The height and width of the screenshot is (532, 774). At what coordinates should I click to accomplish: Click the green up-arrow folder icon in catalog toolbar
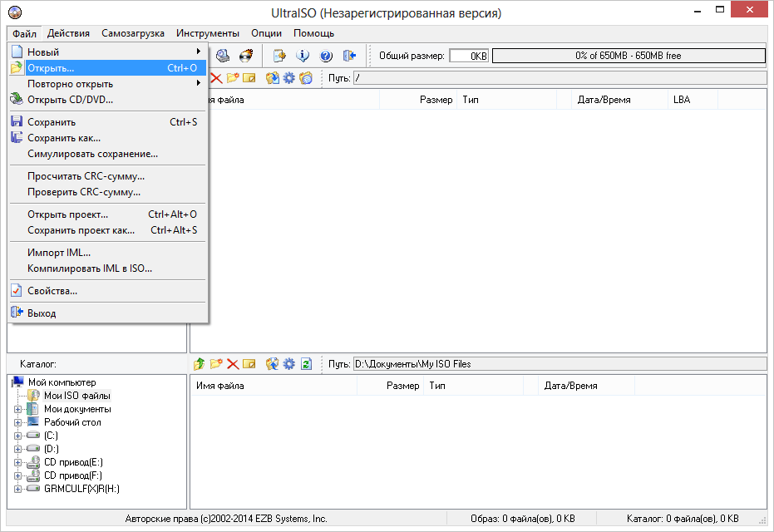(199, 364)
